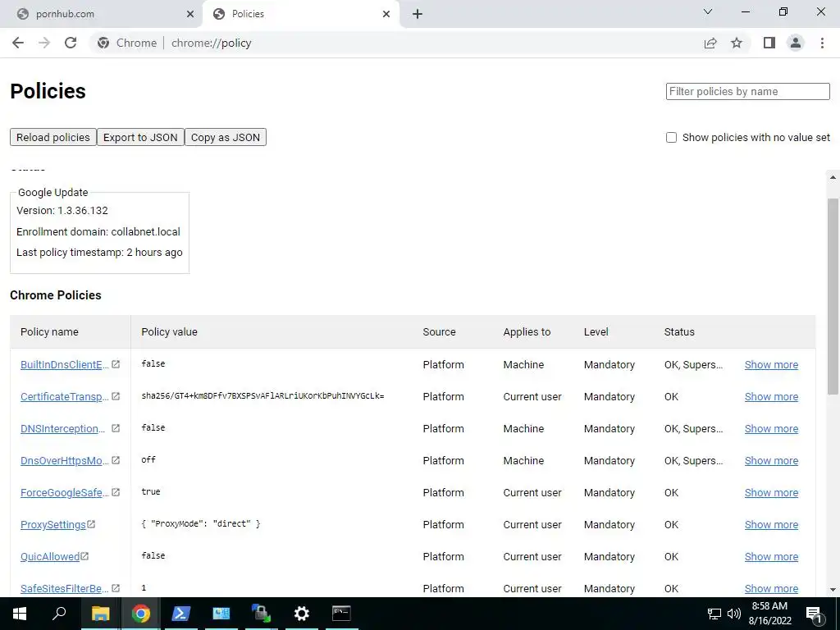Click the sha256 certificate policy value
The width and height of the screenshot is (840, 630).
262,396
